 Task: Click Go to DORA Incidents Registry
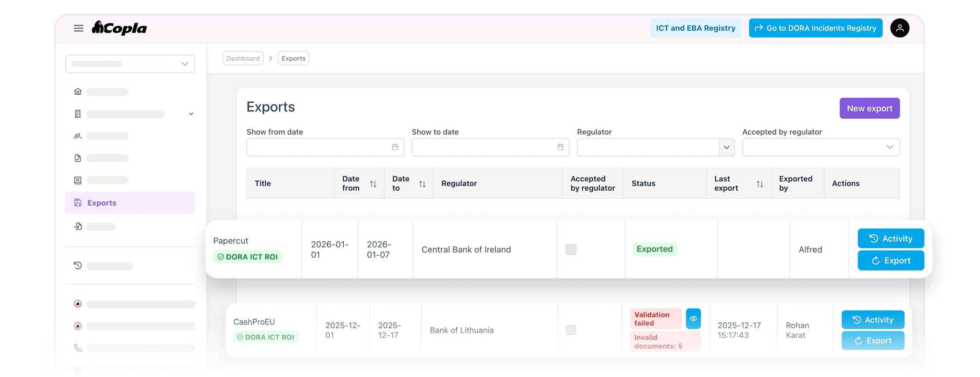coord(815,28)
